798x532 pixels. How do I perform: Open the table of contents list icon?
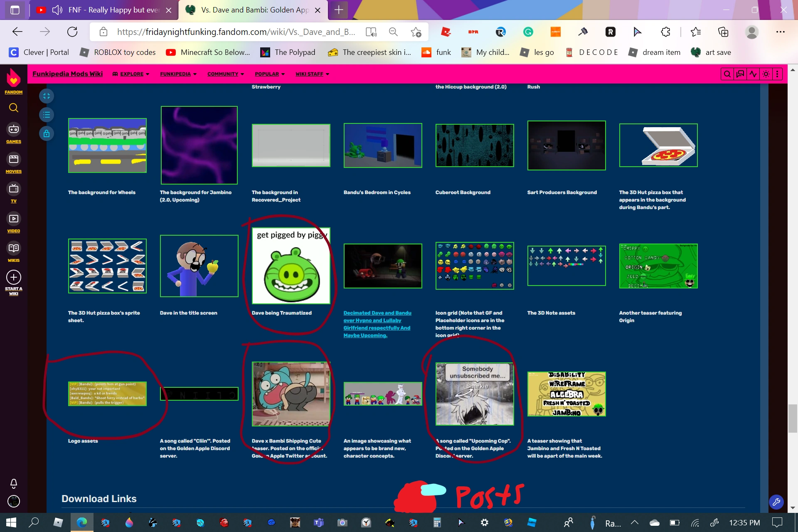(47, 115)
